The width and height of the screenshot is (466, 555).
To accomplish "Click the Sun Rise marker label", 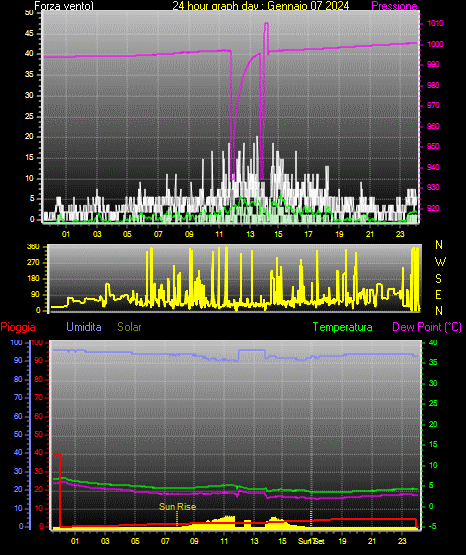I will [178, 507].
